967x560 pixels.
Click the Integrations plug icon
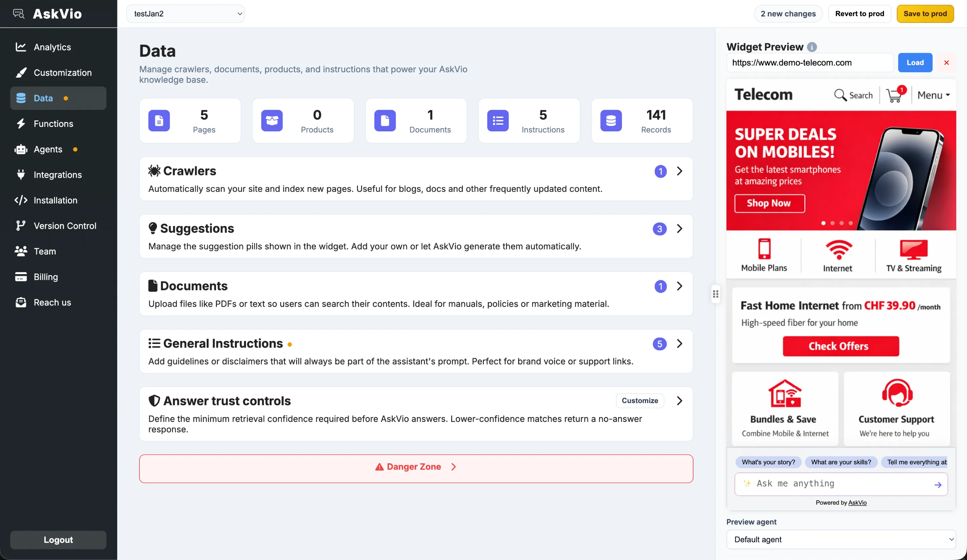[x=21, y=175]
